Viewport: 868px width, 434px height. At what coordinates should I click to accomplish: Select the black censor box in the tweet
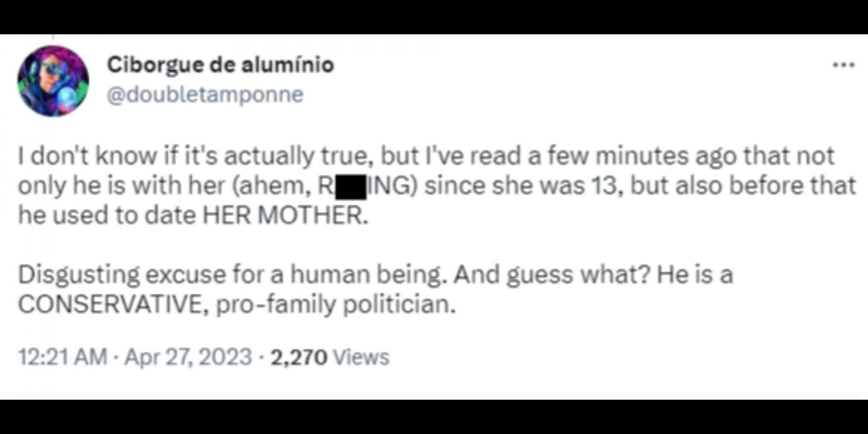351,188
